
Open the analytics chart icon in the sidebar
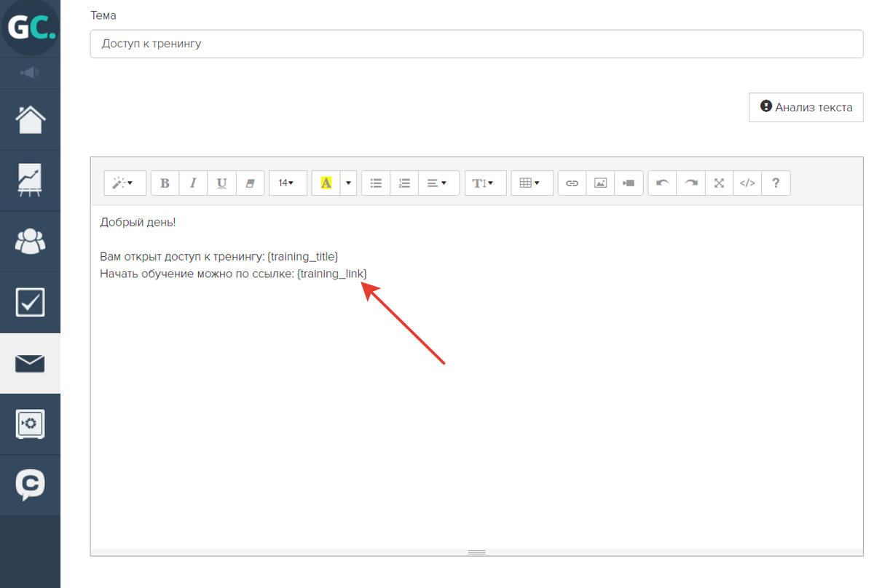[x=30, y=180]
